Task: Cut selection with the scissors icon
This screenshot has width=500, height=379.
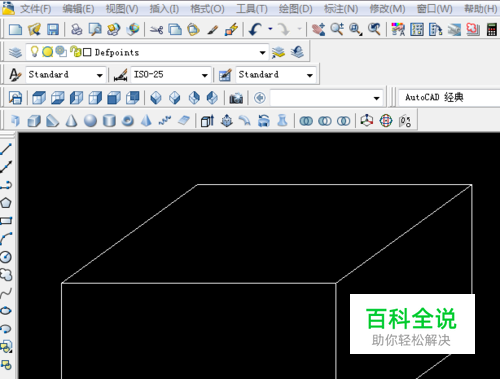Action: (x=156, y=30)
